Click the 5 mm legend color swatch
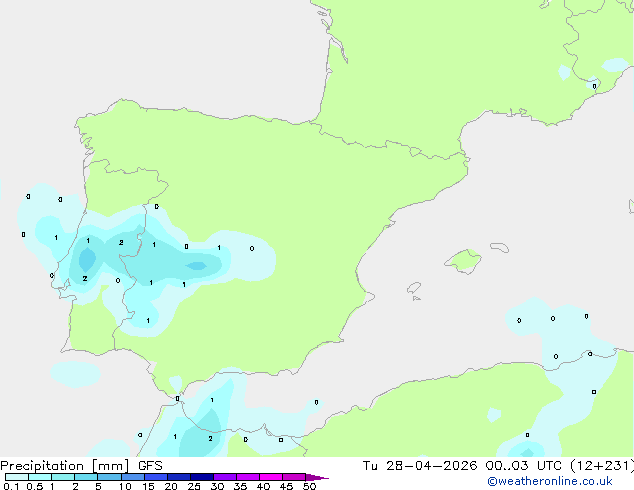Screen dimensions: 634x490 click(109, 477)
